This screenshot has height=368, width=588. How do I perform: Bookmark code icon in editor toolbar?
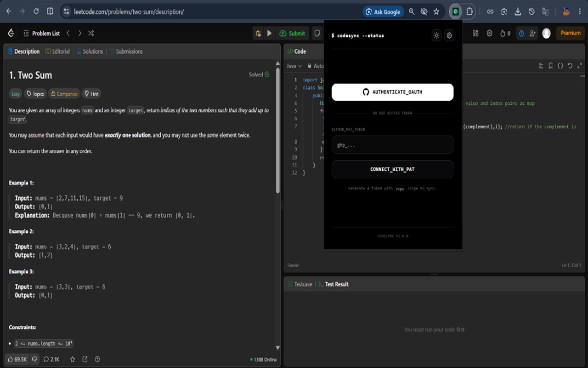(x=550, y=66)
